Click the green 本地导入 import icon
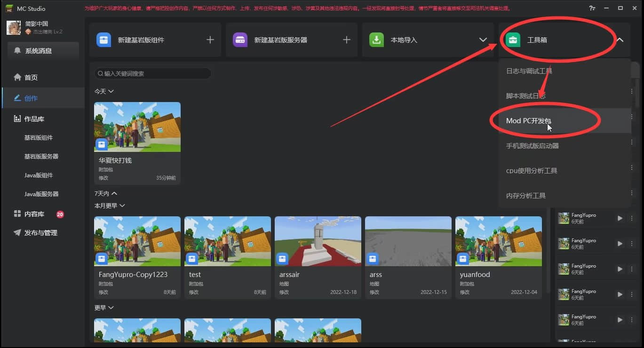This screenshot has height=348, width=644. pyautogui.click(x=376, y=40)
